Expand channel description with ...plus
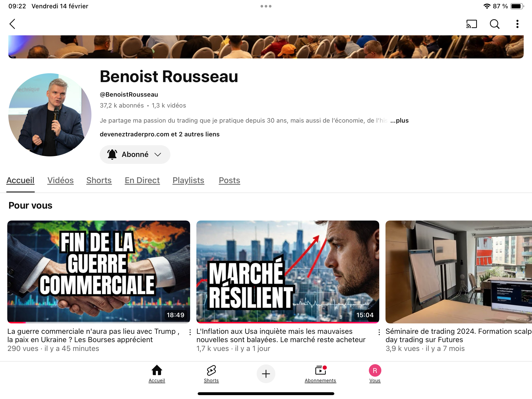This screenshot has width=532, height=399. coord(400,121)
